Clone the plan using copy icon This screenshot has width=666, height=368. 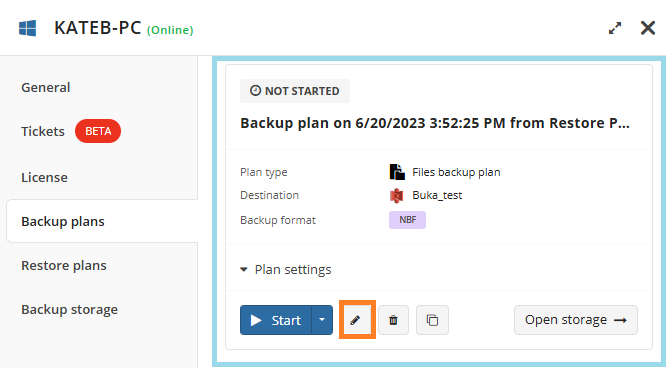click(432, 320)
